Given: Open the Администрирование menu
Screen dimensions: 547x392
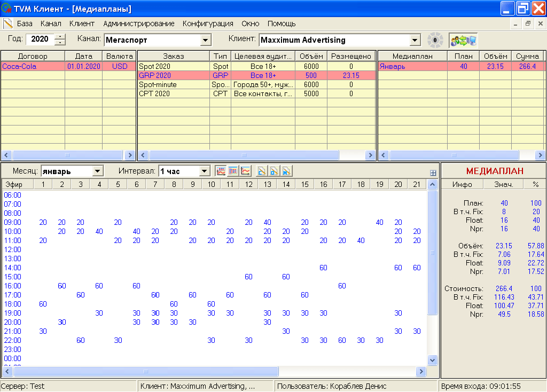Looking at the screenshot, I should point(139,23).
